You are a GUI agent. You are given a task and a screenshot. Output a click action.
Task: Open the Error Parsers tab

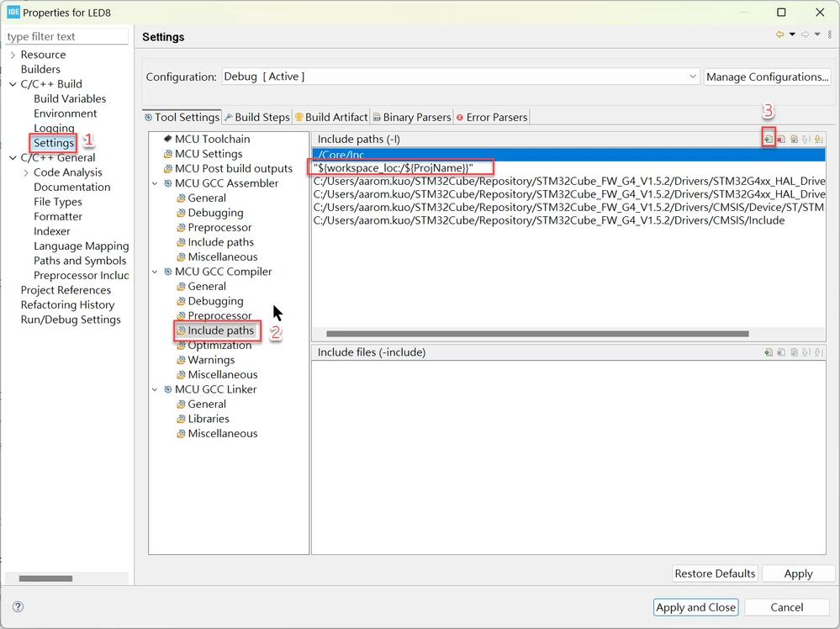pyautogui.click(x=492, y=118)
